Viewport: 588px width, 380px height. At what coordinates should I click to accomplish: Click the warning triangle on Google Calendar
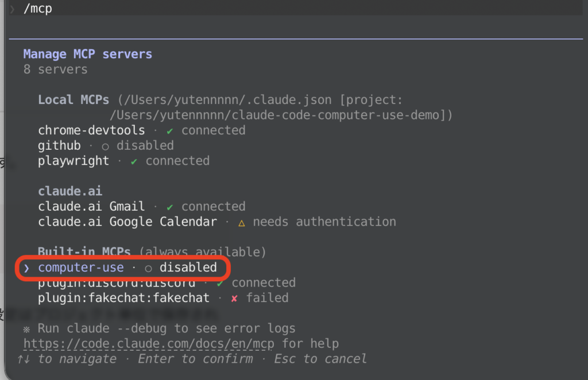coord(241,222)
